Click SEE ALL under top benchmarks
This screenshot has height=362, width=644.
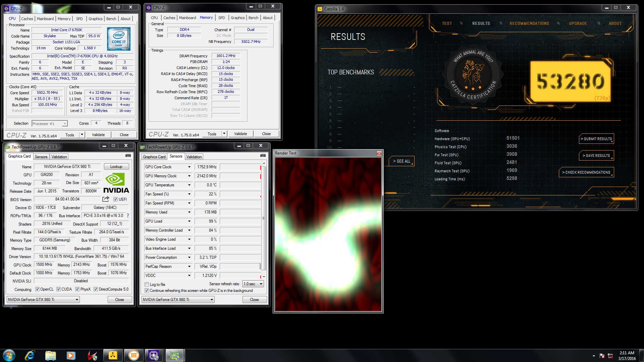coord(402,161)
